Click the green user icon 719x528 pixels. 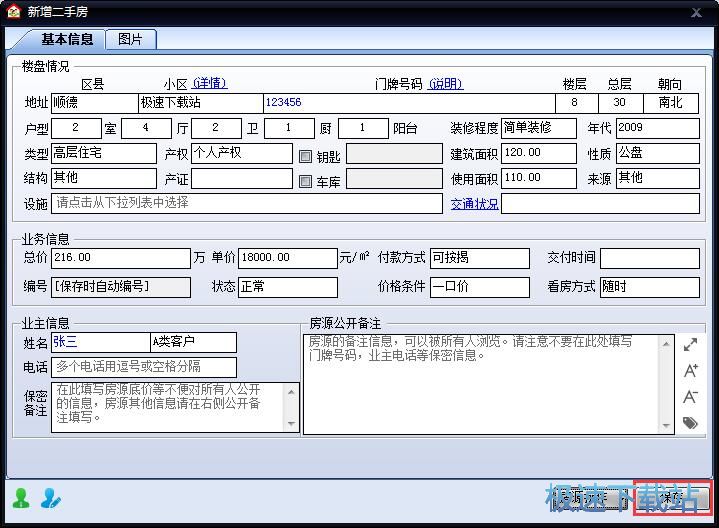pos(20,497)
